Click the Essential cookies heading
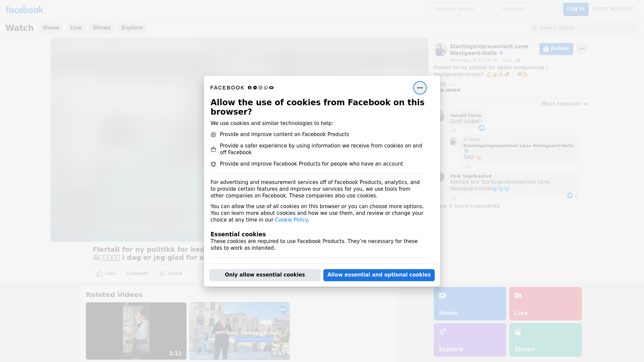The height and width of the screenshot is (362, 644). pyautogui.click(x=238, y=234)
